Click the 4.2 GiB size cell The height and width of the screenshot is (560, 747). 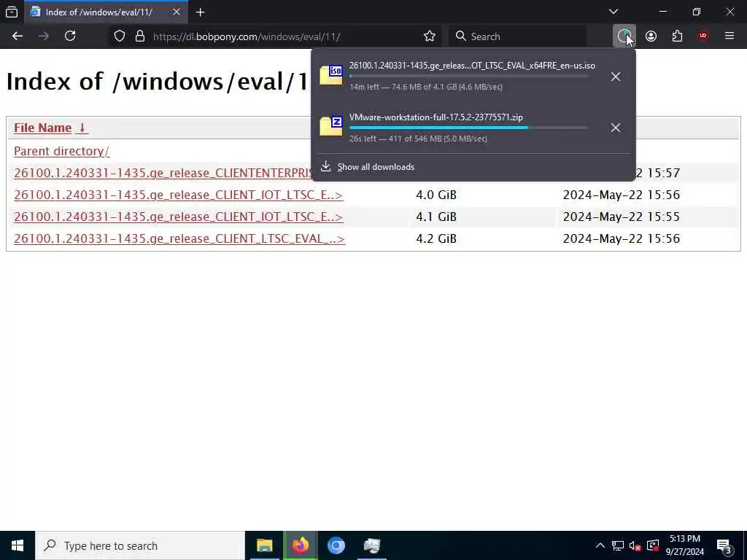tap(436, 238)
